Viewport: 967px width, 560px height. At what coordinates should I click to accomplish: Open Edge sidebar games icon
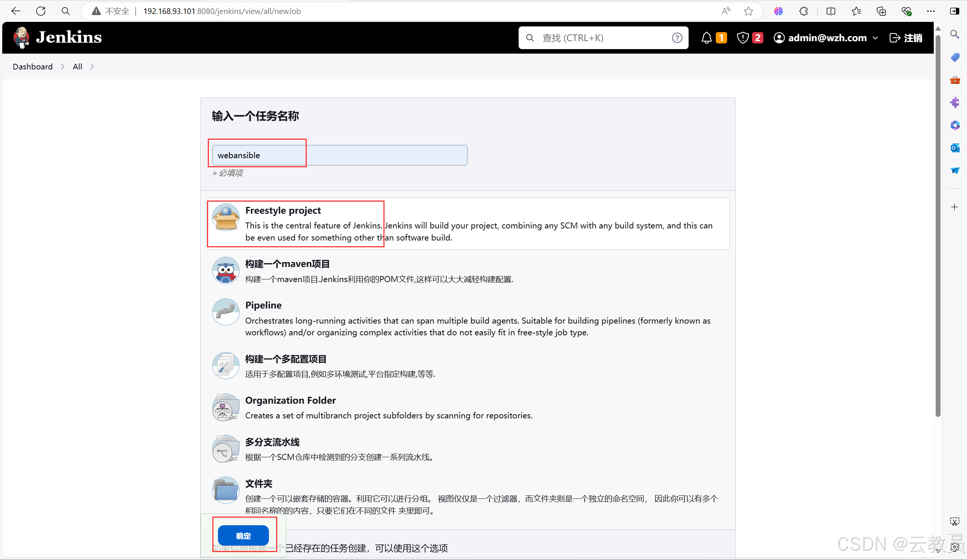point(955,102)
